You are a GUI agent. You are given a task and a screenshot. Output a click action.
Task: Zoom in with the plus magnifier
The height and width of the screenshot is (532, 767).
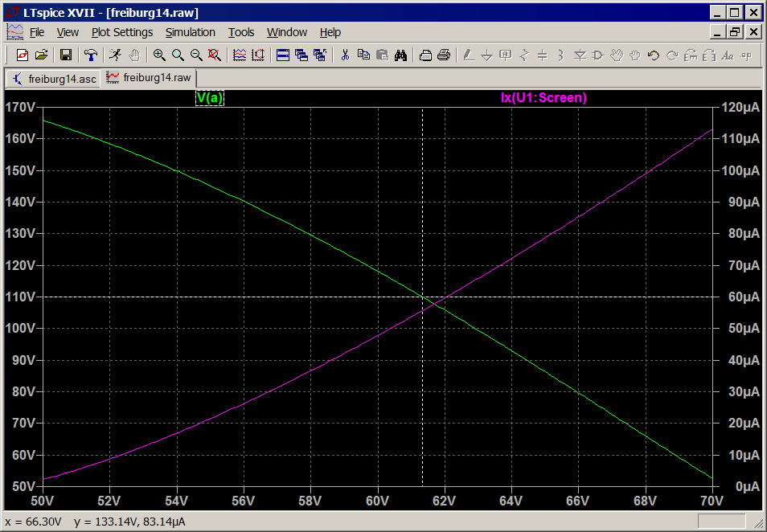(x=159, y=55)
